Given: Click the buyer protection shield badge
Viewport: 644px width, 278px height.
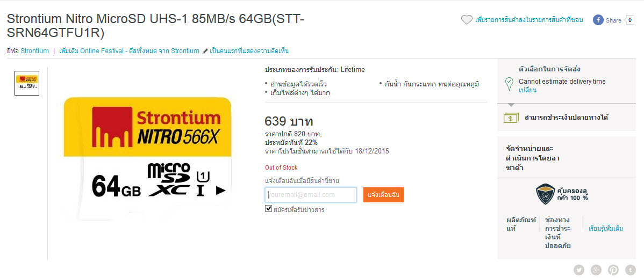Looking at the screenshot, I should coord(546,194).
